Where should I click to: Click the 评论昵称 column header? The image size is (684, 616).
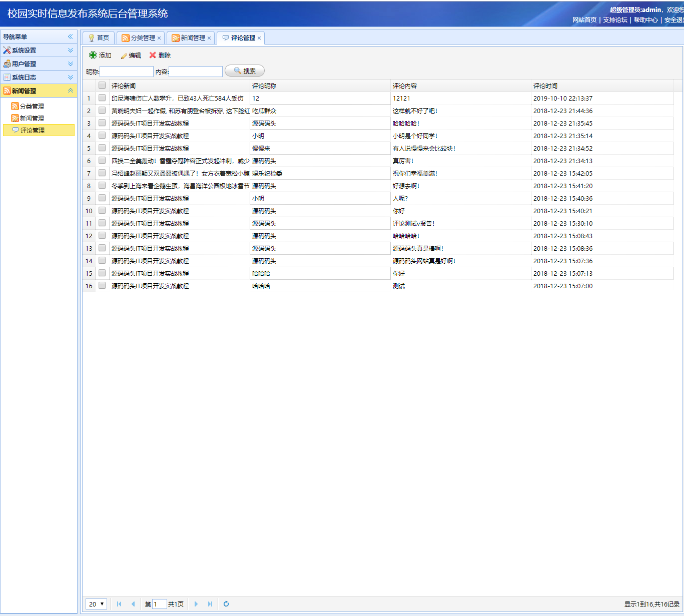320,86
